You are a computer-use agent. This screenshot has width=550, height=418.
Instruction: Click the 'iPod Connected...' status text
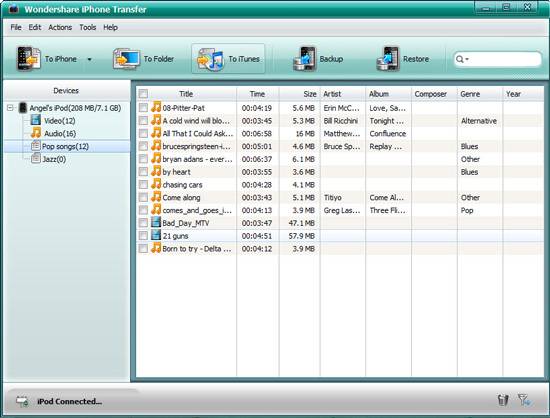(69, 401)
